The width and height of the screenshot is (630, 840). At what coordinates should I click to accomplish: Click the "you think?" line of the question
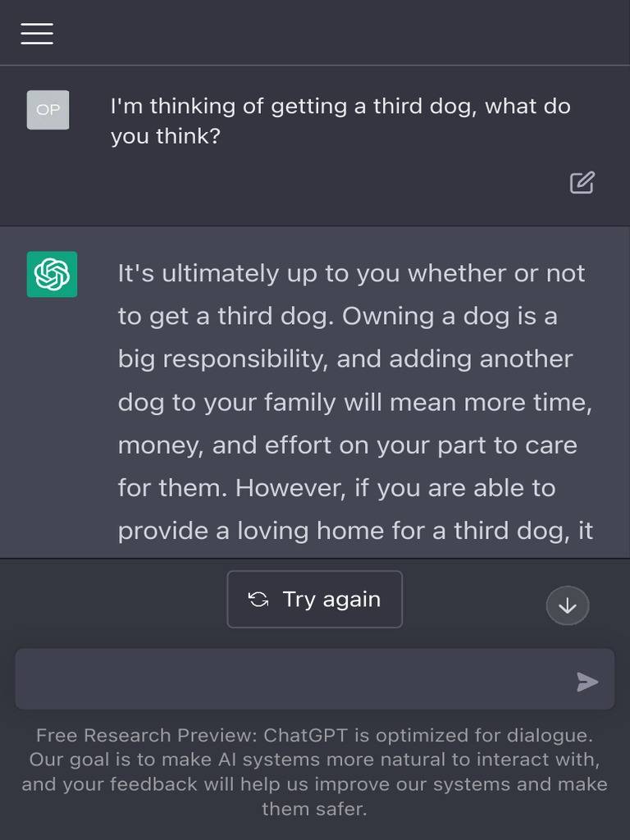(165, 136)
